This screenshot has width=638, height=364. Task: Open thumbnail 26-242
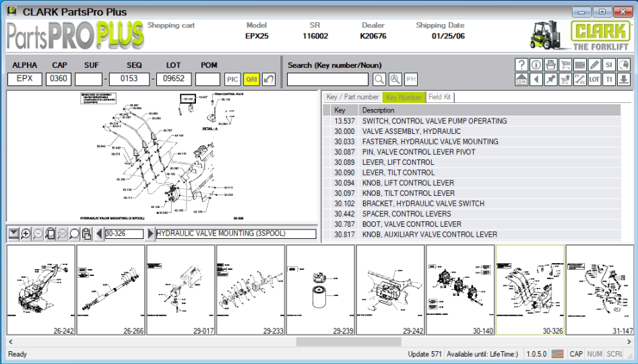(x=41, y=290)
